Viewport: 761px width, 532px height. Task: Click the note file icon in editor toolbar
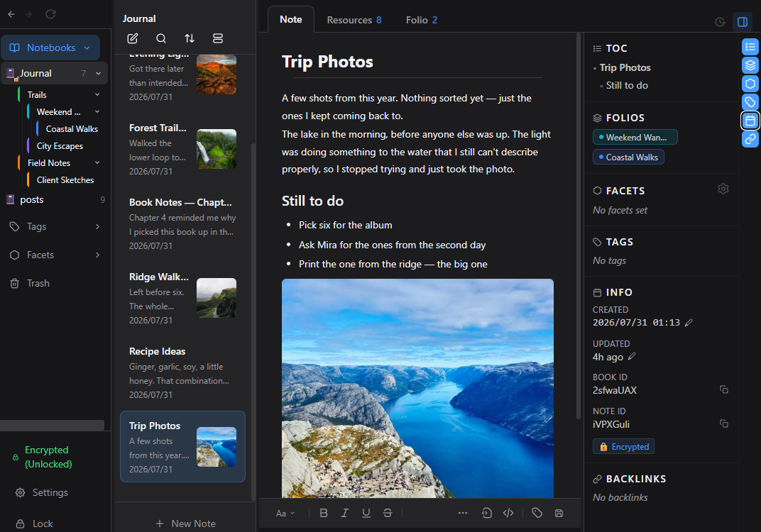[x=487, y=513]
